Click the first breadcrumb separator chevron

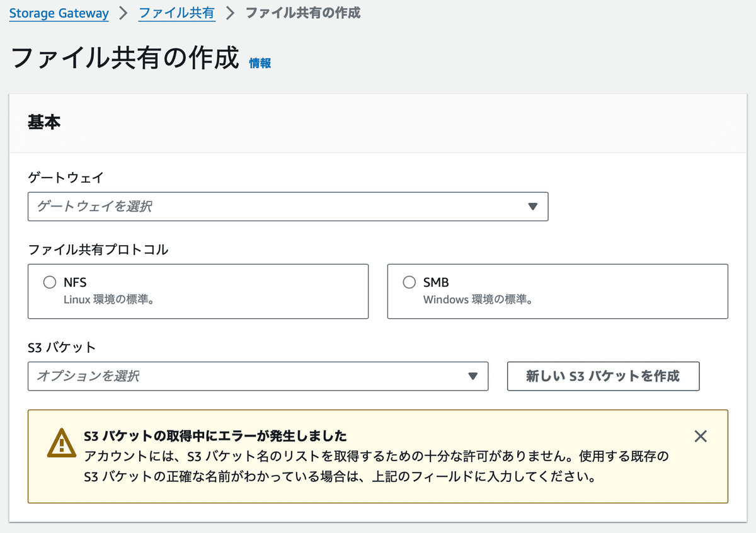pos(123,13)
